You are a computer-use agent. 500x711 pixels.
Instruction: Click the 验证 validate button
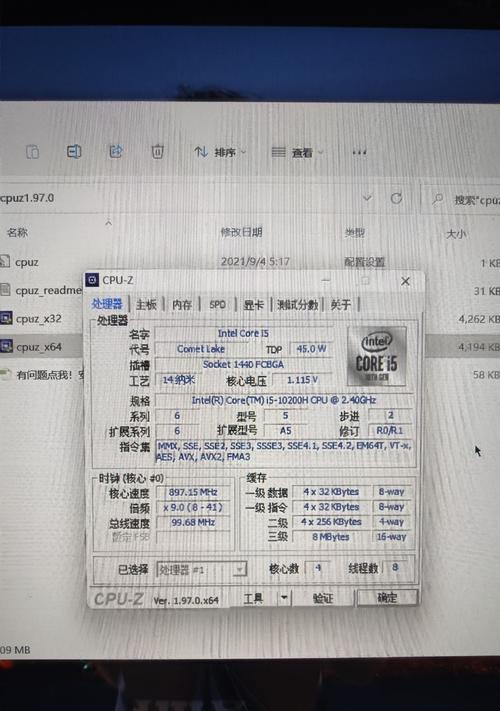pyautogui.click(x=323, y=599)
